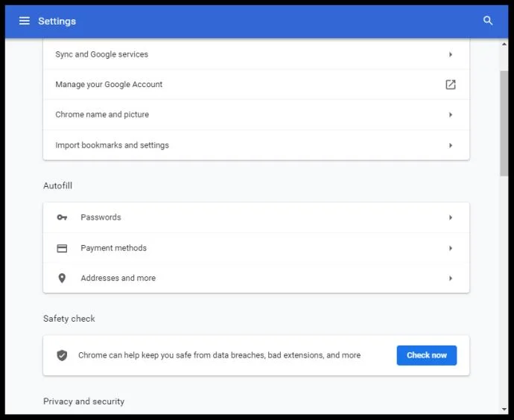Viewport: 514px width, 420px height.
Task: Click the scrollbar down arrow
Action: pyautogui.click(x=504, y=409)
